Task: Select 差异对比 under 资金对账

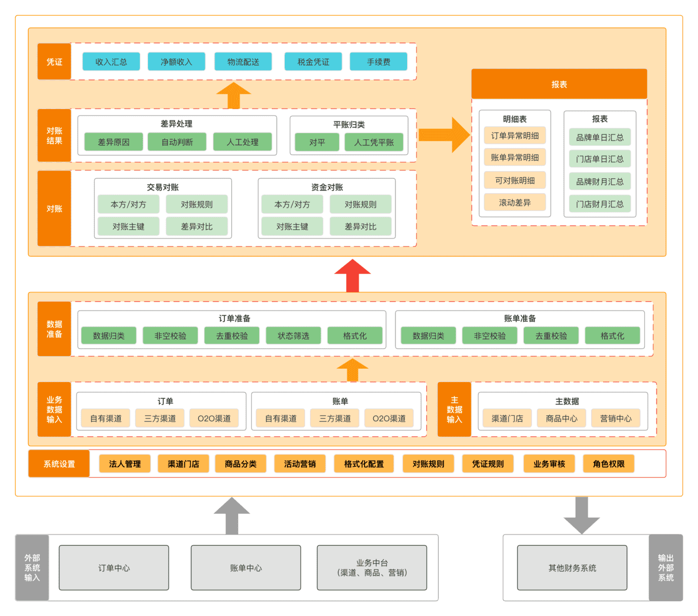Action: [361, 226]
